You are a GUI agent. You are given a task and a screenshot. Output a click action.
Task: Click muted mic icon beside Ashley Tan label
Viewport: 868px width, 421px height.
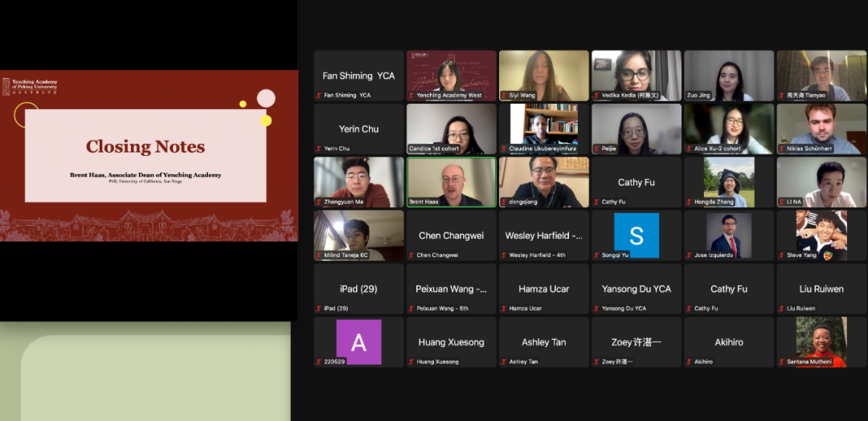click(x=503, y=362)
